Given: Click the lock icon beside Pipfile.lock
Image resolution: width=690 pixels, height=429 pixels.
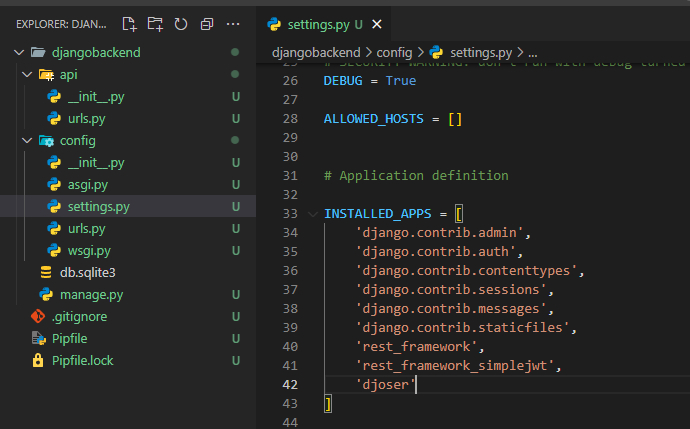Looking at the screenshot, I should coord(38,360).
